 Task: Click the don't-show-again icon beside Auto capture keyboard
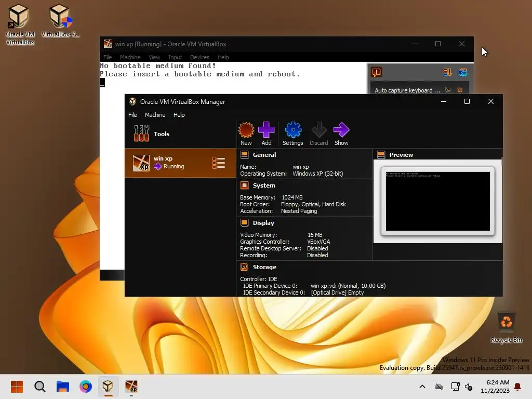point(448,90)
